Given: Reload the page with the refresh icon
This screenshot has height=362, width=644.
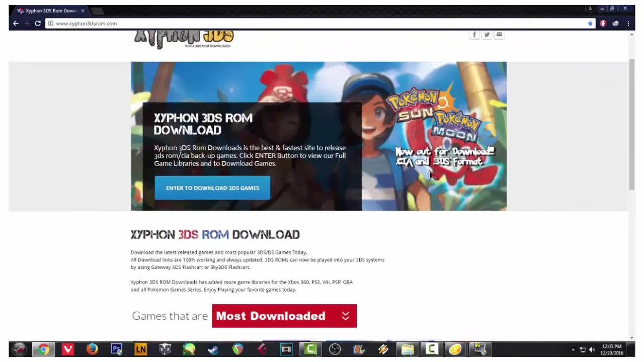Looking at the screenshot, I should [x=38, y=24].
